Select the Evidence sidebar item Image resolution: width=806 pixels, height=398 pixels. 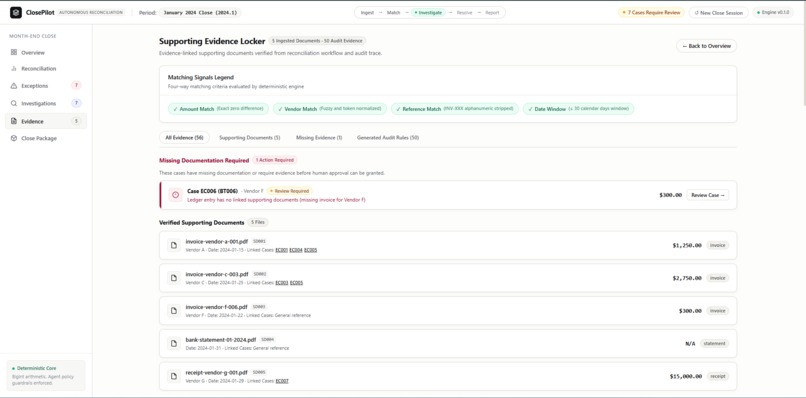pos(46,121)
